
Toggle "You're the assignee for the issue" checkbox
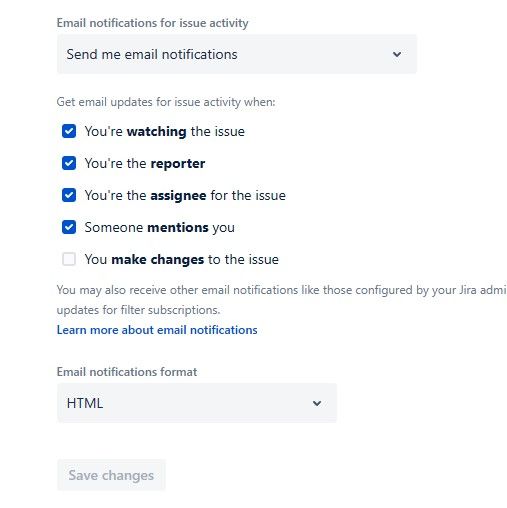pyautogui.click(x=69, y=195)
